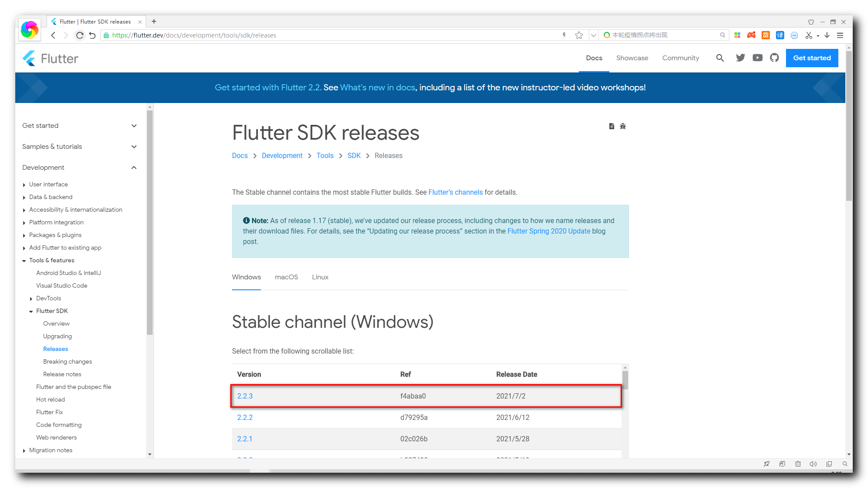Open the Community navigation item
The width and height of the screenshot is (868, 488).
click(680, 58)
